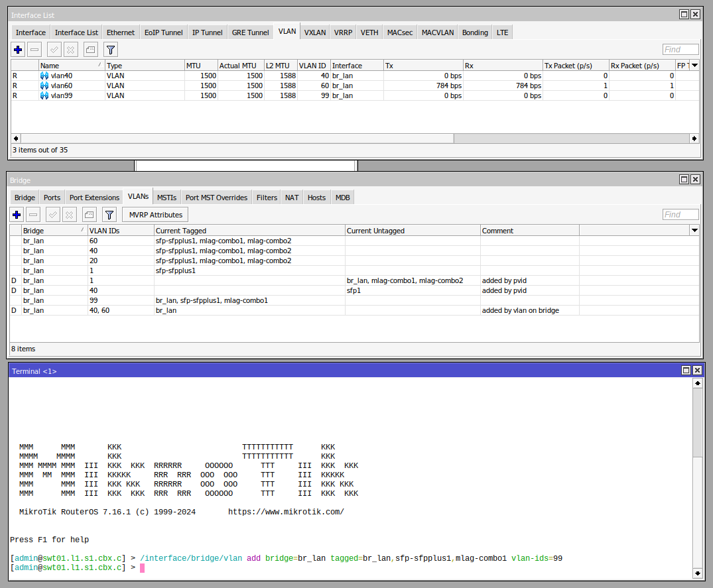Click the Interface List horizontal scrollbar
The width and height of the screenshot is (713, 588).
pos(237,139)
